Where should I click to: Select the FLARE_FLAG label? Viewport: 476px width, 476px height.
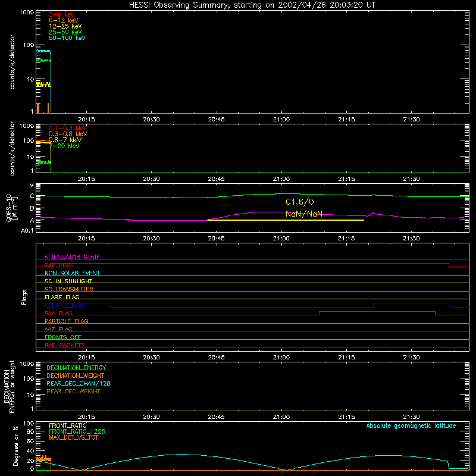[62, 297]
